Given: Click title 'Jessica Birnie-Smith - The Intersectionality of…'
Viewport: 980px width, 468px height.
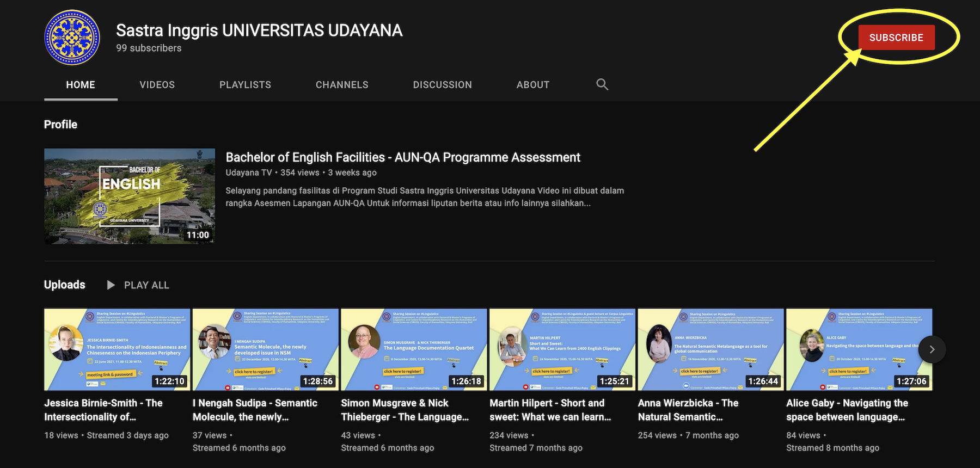Looking at the screenshot, I should pyautogui.click(x=103, y=410).
